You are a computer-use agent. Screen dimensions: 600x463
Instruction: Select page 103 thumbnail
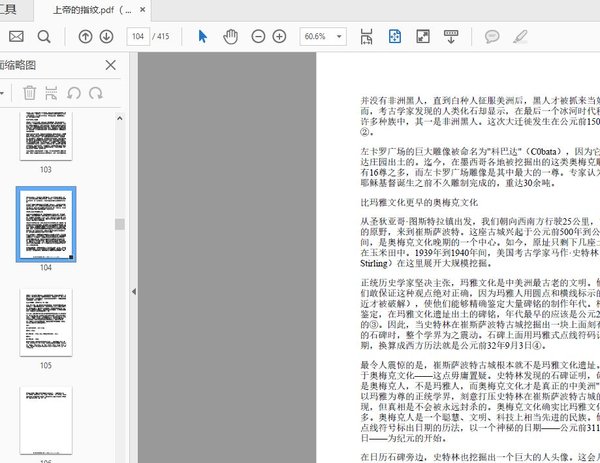pos(45,138)
